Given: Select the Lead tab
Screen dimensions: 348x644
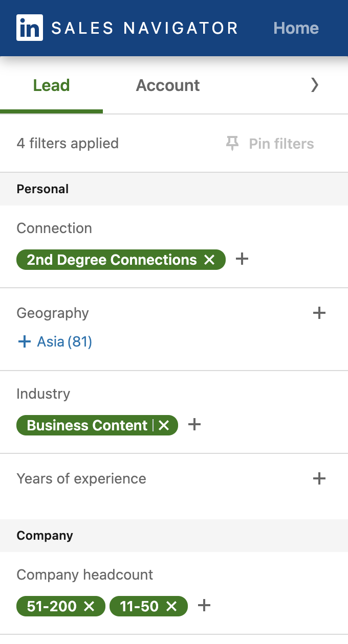Looking at the screenshot, I should coord(51,85).
